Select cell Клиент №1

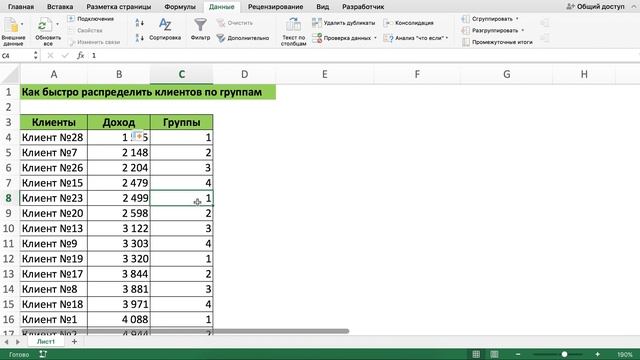pyautogui.click(x=53, y=319)
